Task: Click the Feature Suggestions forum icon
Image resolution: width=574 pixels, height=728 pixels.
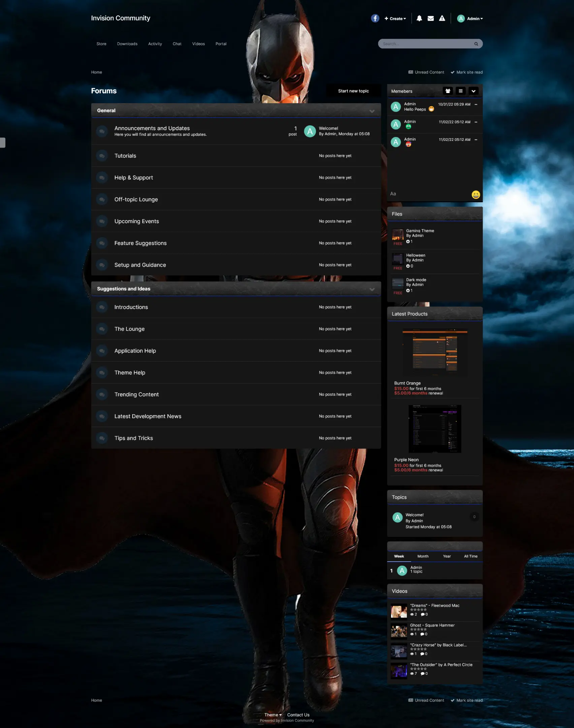Action: (x=102, y=243)
